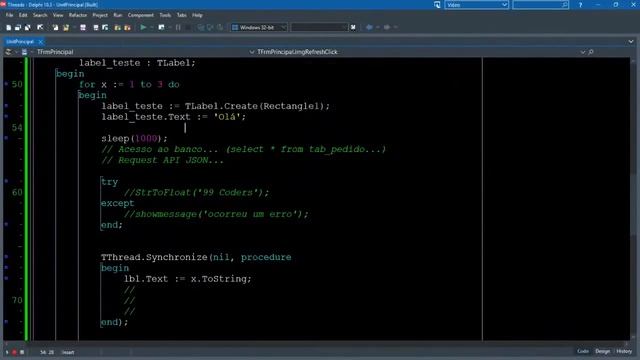The height and width of the screenshot is (360, 640).
Task: Switch to the History view tab
Action: (x=624, y=351)
